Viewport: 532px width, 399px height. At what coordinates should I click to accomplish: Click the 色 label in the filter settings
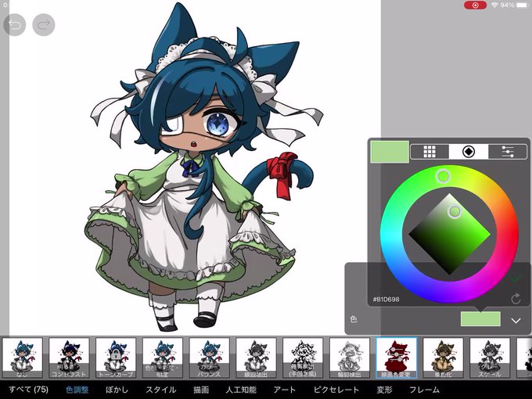[354, 319]
